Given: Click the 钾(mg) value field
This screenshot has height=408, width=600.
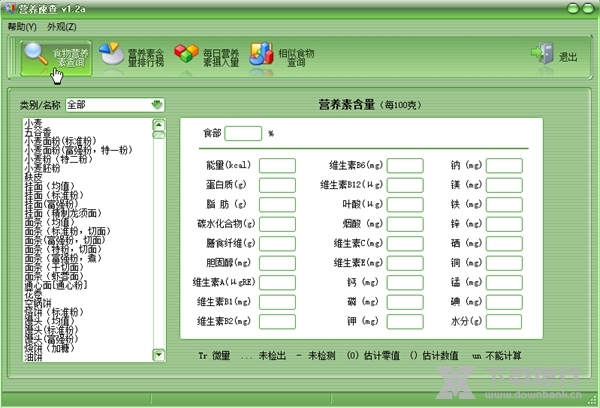Looking at the screenshot, I should pos(405,322).
